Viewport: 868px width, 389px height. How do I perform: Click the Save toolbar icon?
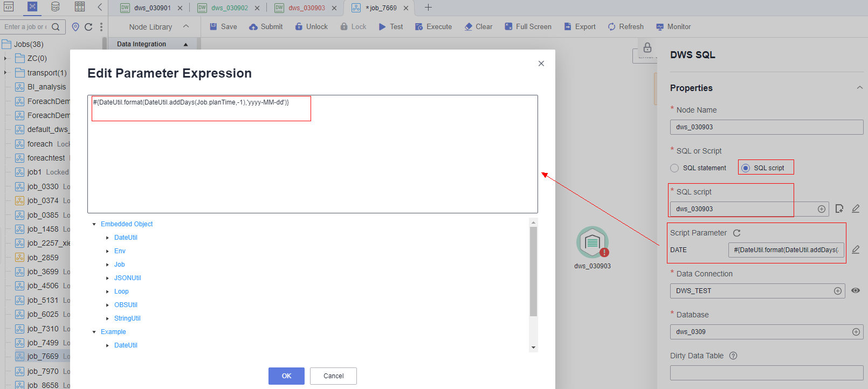[213, 26]
